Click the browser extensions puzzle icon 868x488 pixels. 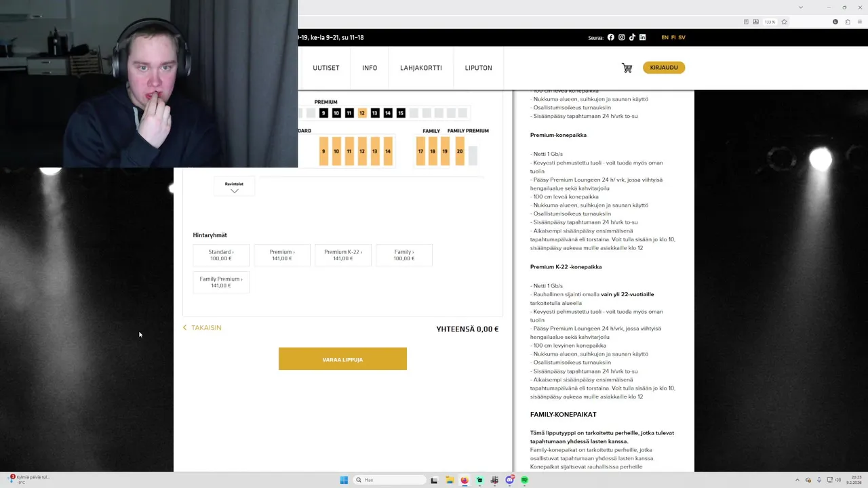848,22
